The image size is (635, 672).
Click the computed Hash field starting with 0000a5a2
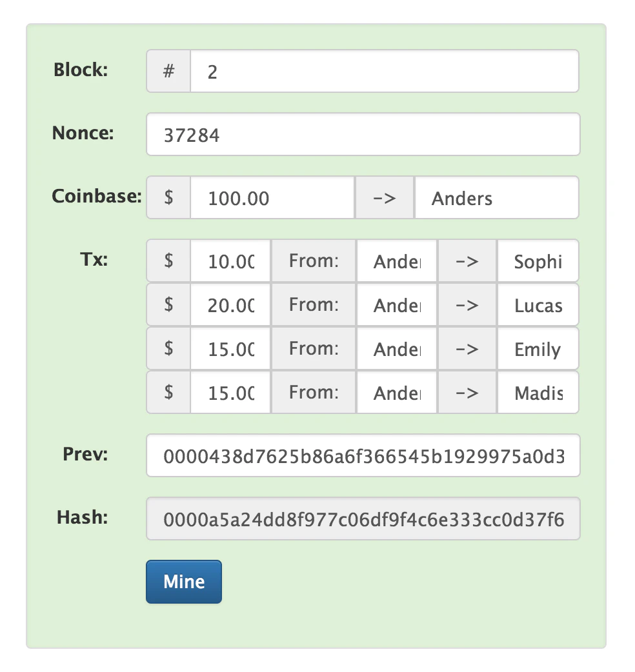click(362, 518)
